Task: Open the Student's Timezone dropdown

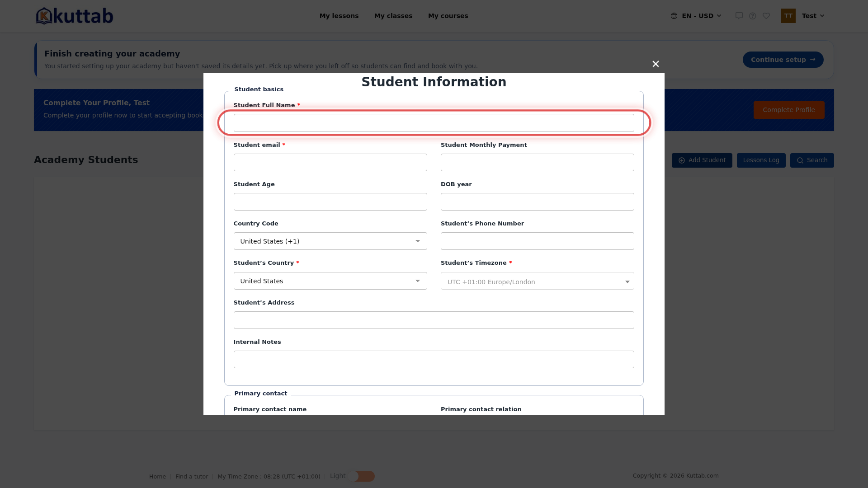Action: tap(537, 281)
